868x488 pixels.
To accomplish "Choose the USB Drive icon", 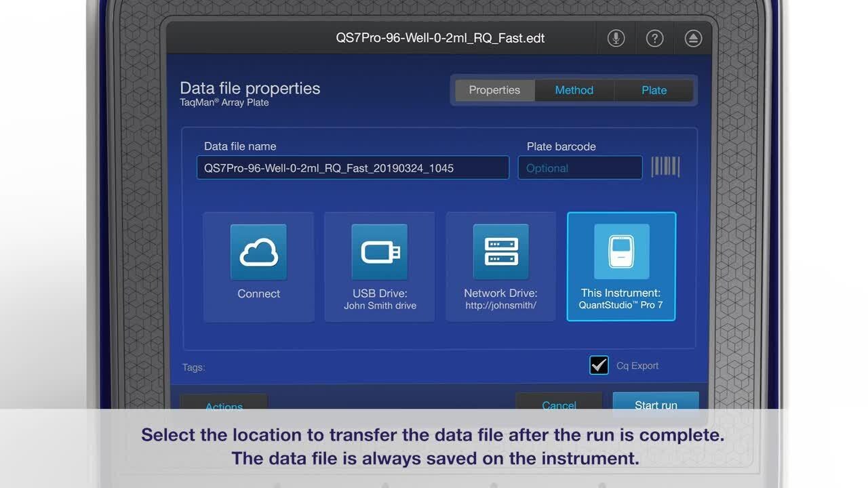I will [x=380, y=252].
